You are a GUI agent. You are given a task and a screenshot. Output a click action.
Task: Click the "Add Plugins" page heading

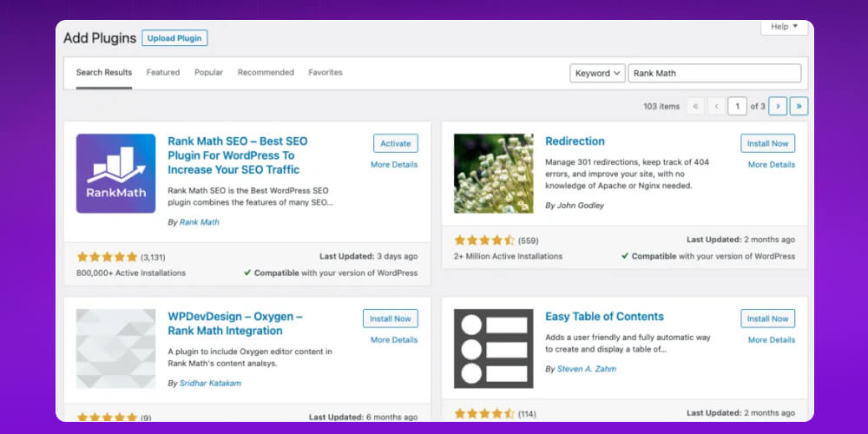pyautogui.click(x=100, y=38)
